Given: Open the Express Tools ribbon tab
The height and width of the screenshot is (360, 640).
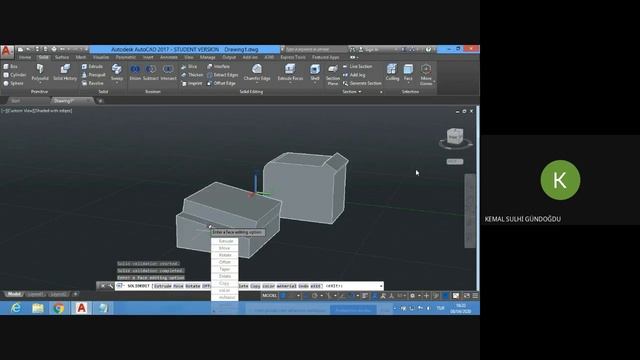Looking at the screenshot, I should point(293,58).
